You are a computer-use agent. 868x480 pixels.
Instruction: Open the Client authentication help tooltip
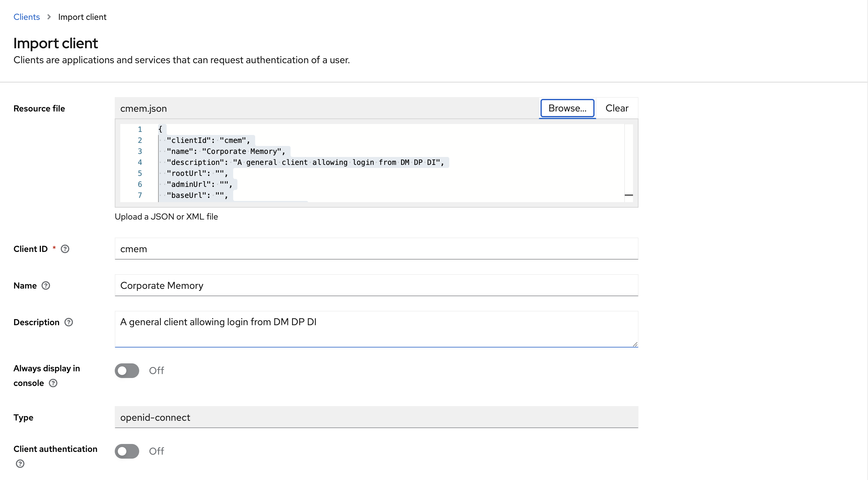click(20, 463)
